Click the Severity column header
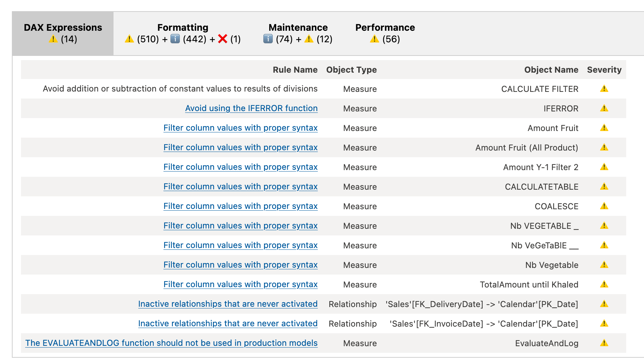Screen dimensions: 644x364 pyautogui.click(x=604, y=70)
